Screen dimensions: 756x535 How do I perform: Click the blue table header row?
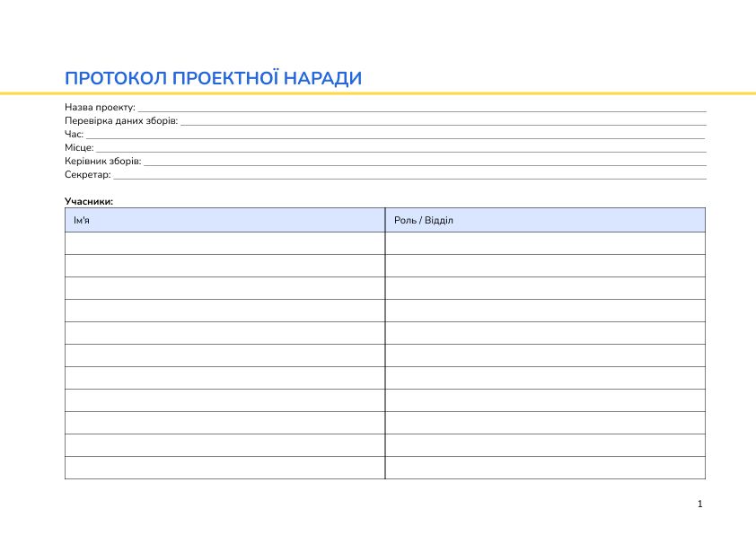coord(384,219)
